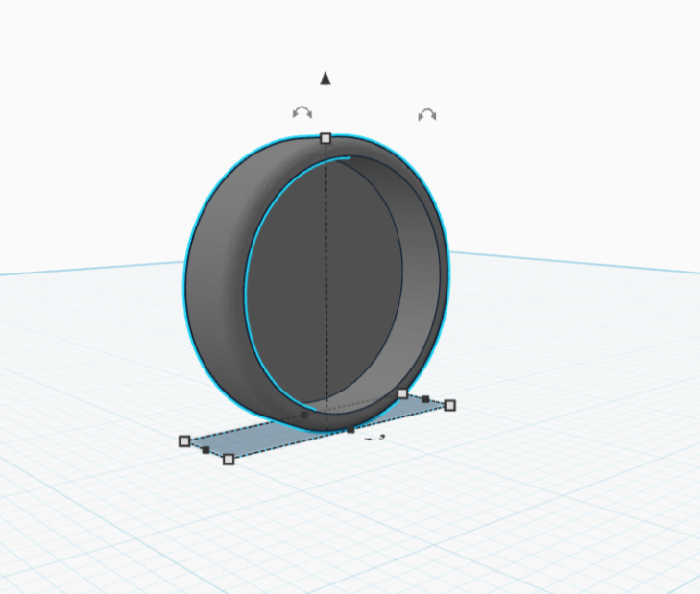The height and width of the screenshot is (594, 700).
Task: Click the frontmost white corner handle of the footprint
Action: (x=229, y=460)
